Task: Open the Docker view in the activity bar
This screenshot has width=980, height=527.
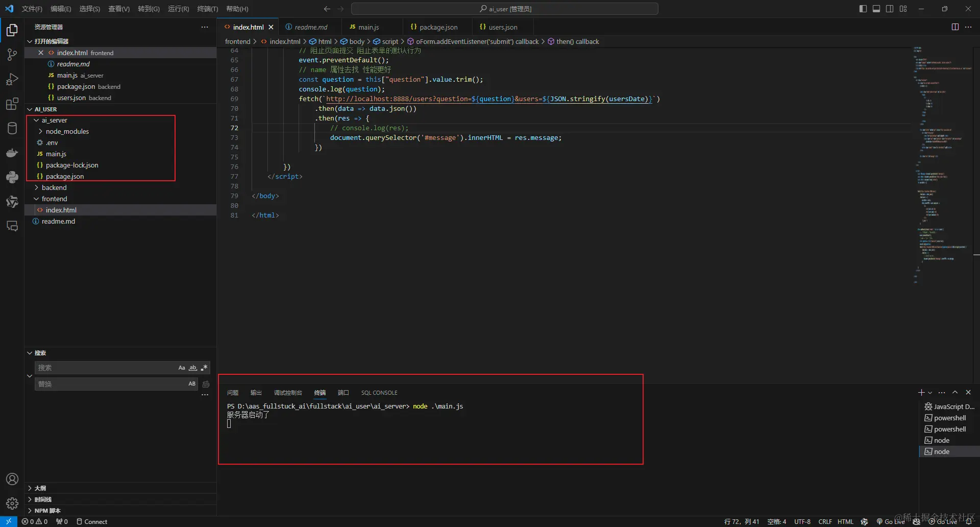Action: point(12,153)
